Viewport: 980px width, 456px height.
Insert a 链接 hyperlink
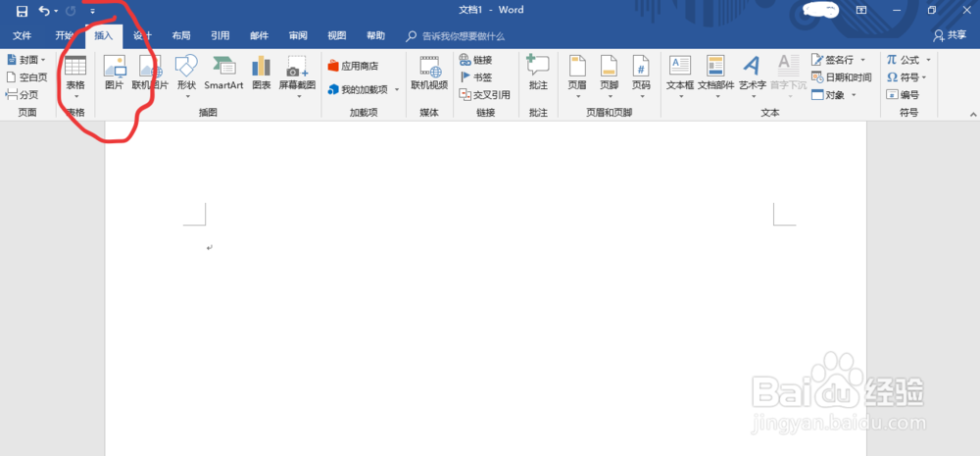(475, 60)
